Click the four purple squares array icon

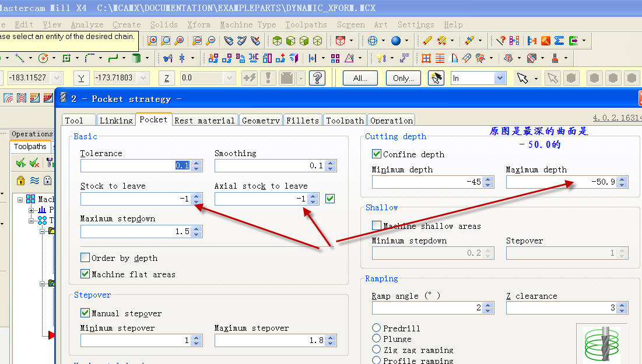[335, 58]
